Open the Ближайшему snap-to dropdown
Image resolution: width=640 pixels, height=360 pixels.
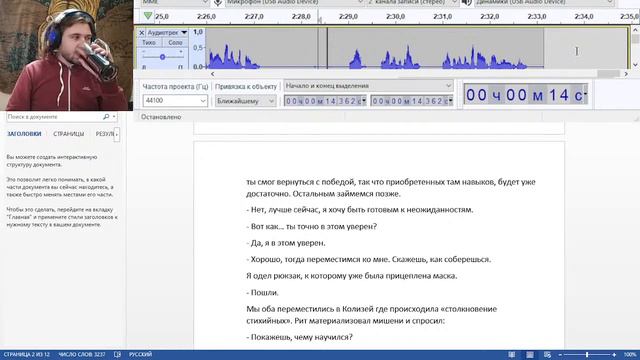click(245, 101)
